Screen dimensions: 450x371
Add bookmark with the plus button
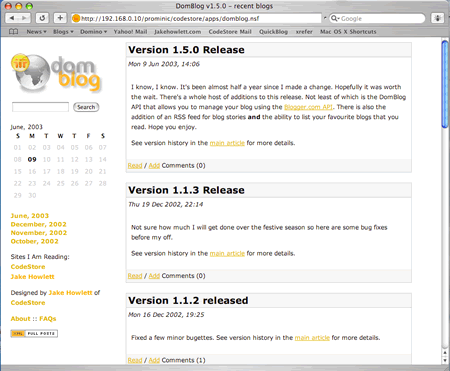60,18
